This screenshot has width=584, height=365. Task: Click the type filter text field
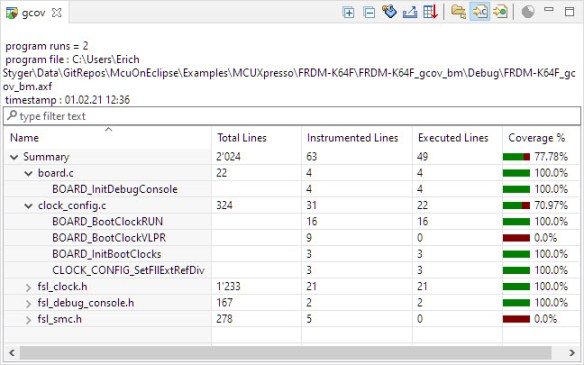[x=292, y=116]
